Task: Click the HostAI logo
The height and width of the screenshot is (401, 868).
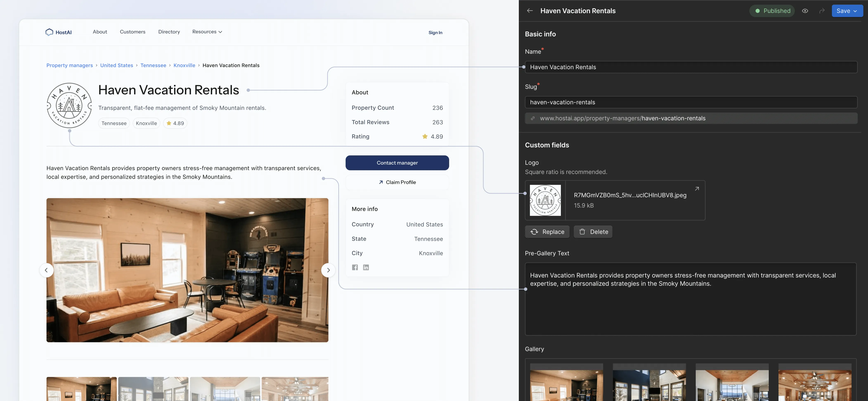Action: click(x=59, y=32)
